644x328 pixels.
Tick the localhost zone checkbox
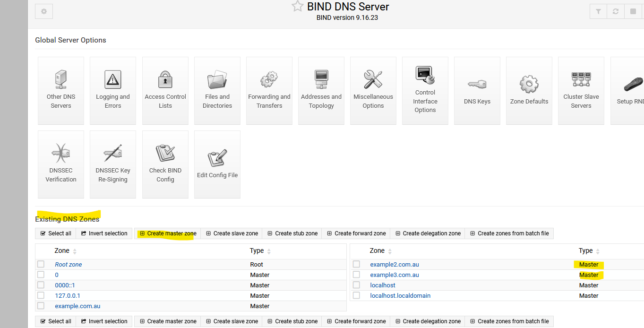click(x=356, y=285)
